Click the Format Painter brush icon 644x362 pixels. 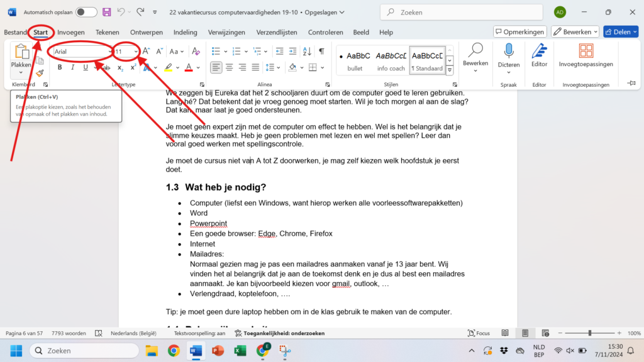pos(40,73)
